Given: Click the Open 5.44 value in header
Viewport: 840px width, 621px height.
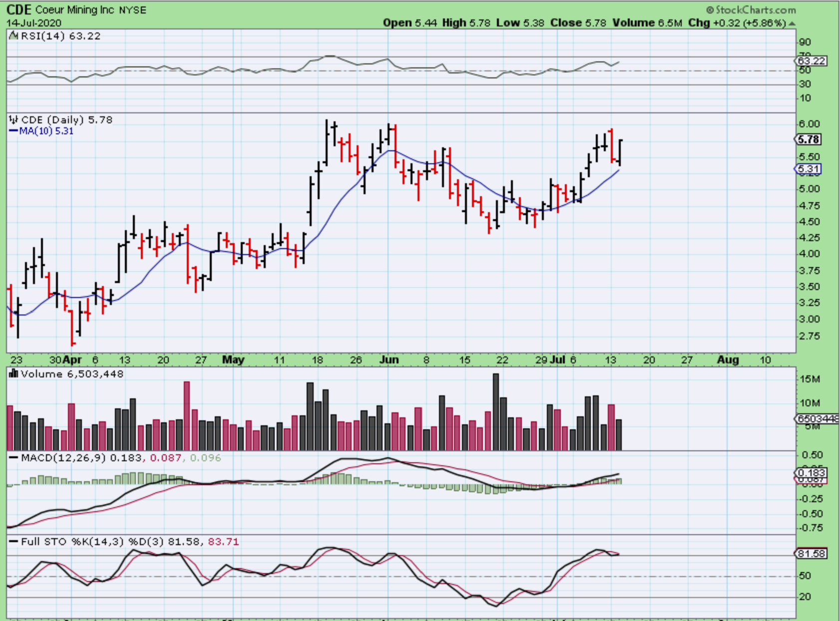Looking at the screenshot, I should 410,23.
